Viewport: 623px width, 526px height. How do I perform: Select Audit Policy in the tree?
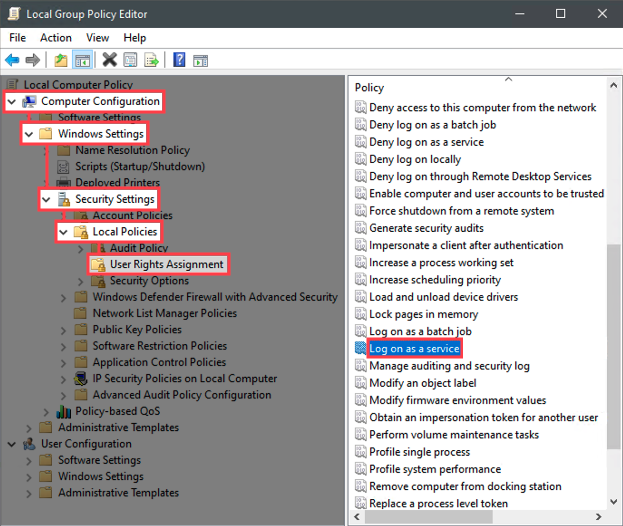[138, 248]
